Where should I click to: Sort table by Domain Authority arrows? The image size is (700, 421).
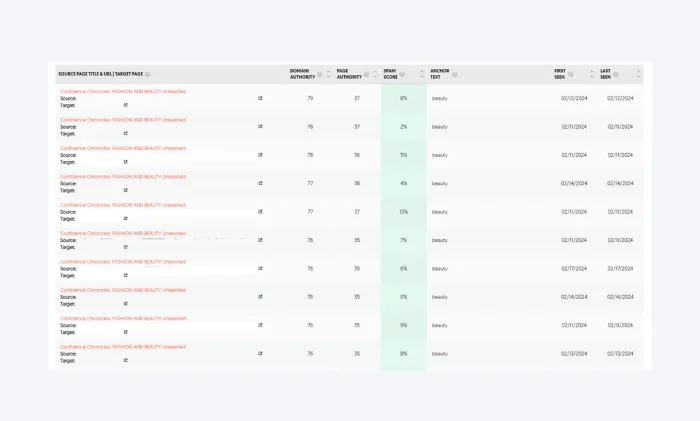328,74
